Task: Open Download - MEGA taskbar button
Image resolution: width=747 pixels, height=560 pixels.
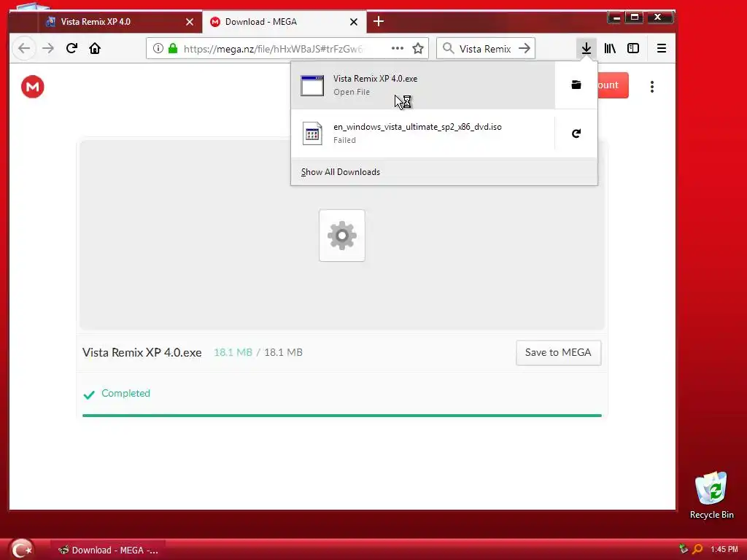Action: [x=109, y=550]
